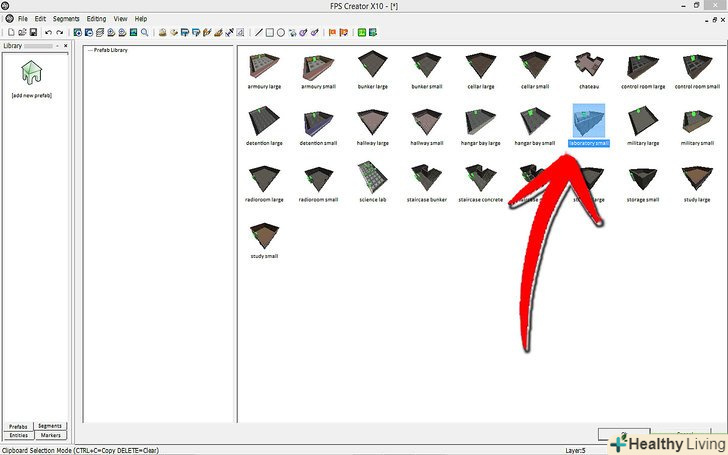Screen dimensions: 728x455
Task: Choose the bunker small prefab
Action: tap(427, 70)
